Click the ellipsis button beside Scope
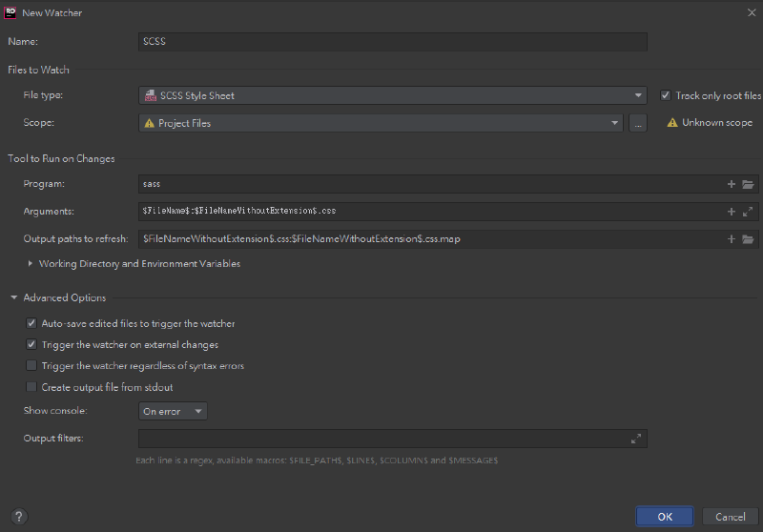 click(638, 123)
